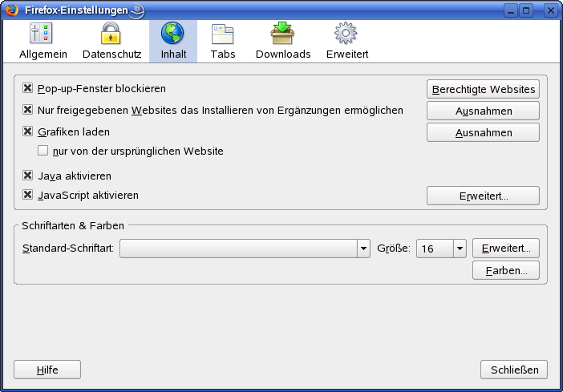Toggle Nur freigegebenen Websites Installieren checkbox
This screenshot has height=392, width=563.
[27, 110]
